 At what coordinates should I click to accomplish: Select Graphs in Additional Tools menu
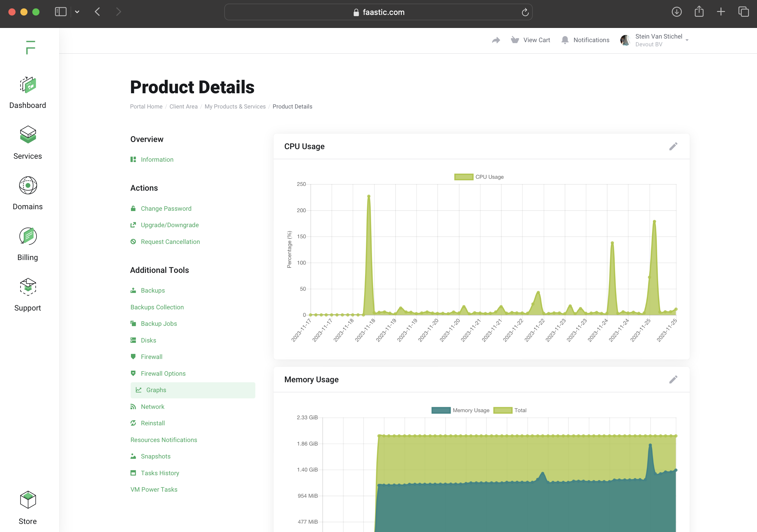coord(156,390)
